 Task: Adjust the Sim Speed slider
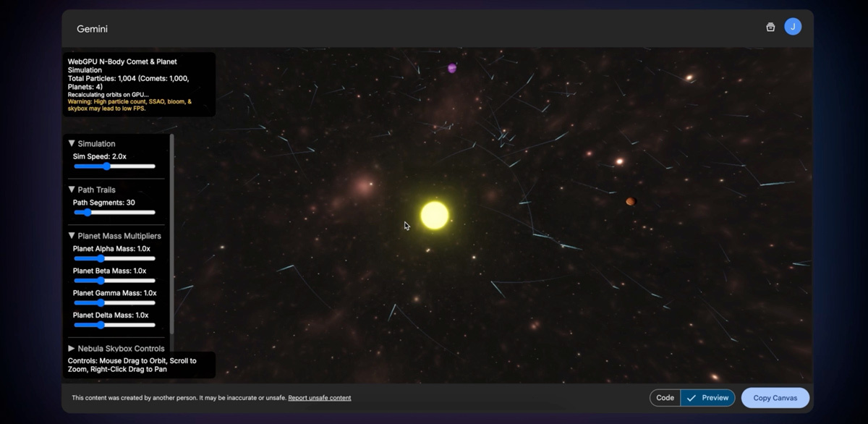pyautogui.click(x=114, y=166)
